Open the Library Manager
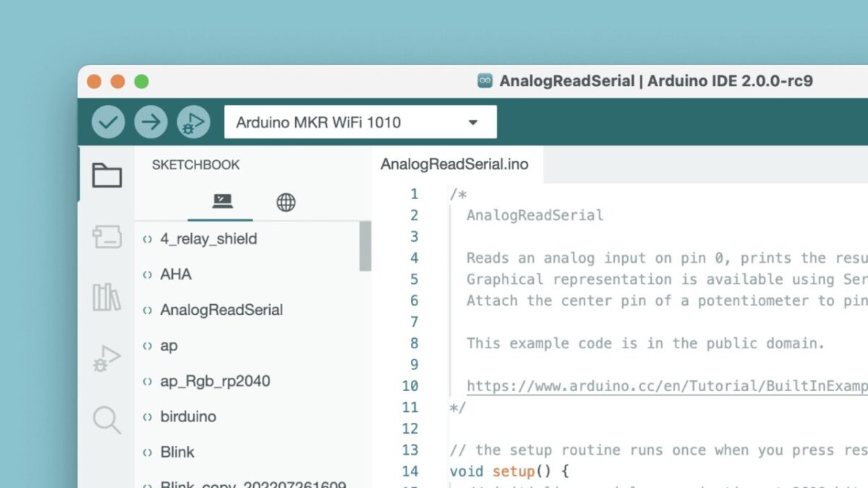The height and width of the screenshot is (488, 868). tap(106, 298)
